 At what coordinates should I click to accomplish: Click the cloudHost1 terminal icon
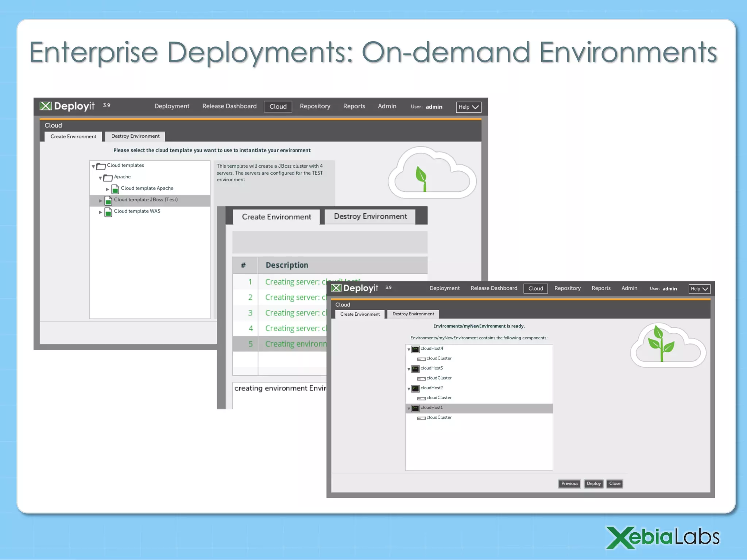pyautogui.click(x=415, y=408)
